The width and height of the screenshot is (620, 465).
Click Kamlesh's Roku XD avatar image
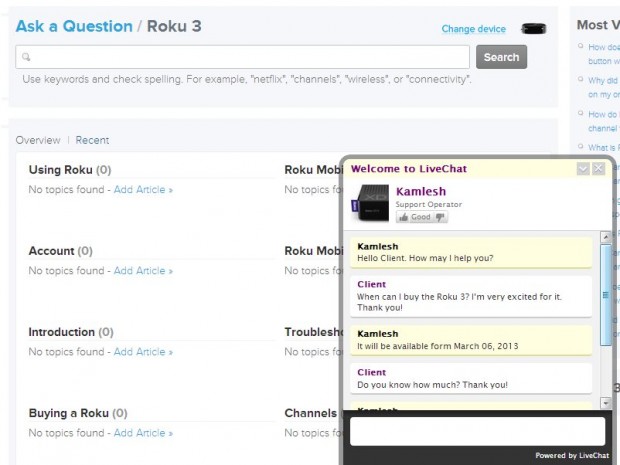coord(370,203)
